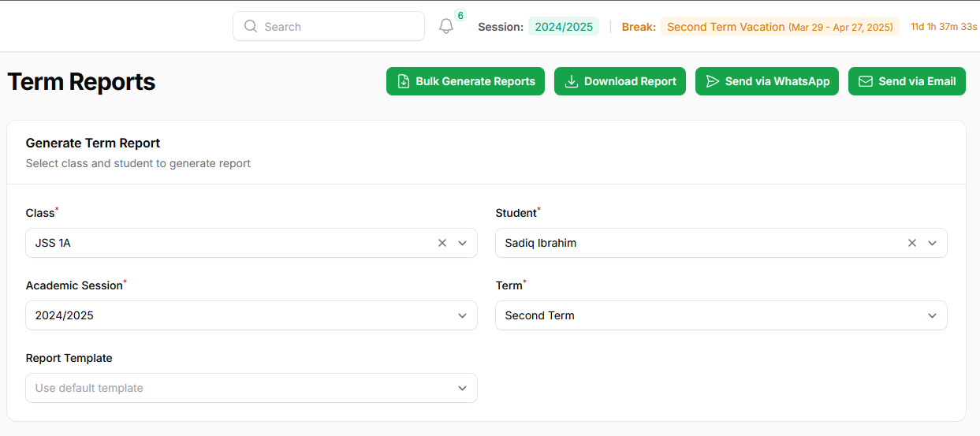This screenshot has height=436, width=980.
Task: Click the WhatsApp send paper-plane icon
Action: coord(713,81)
